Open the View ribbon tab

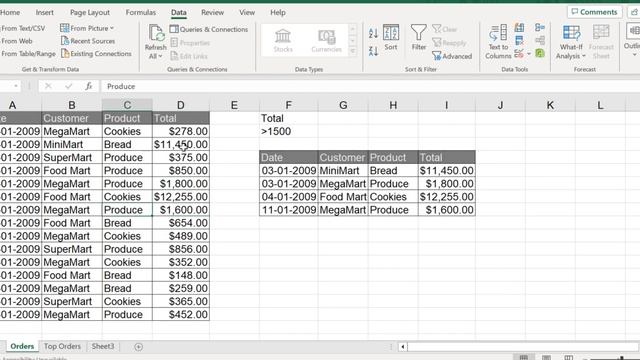pos(247,12)
